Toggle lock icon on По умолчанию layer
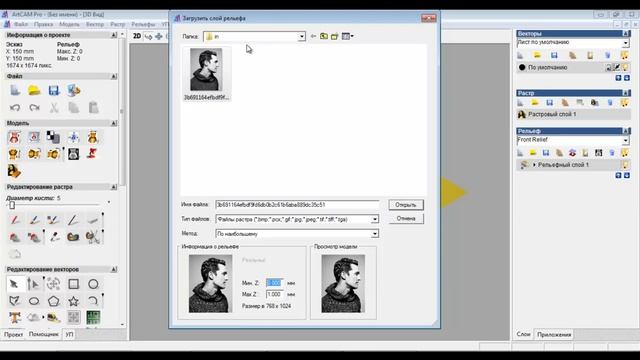The height and width of the screenshot is (360, 640). tap(608, 67)
